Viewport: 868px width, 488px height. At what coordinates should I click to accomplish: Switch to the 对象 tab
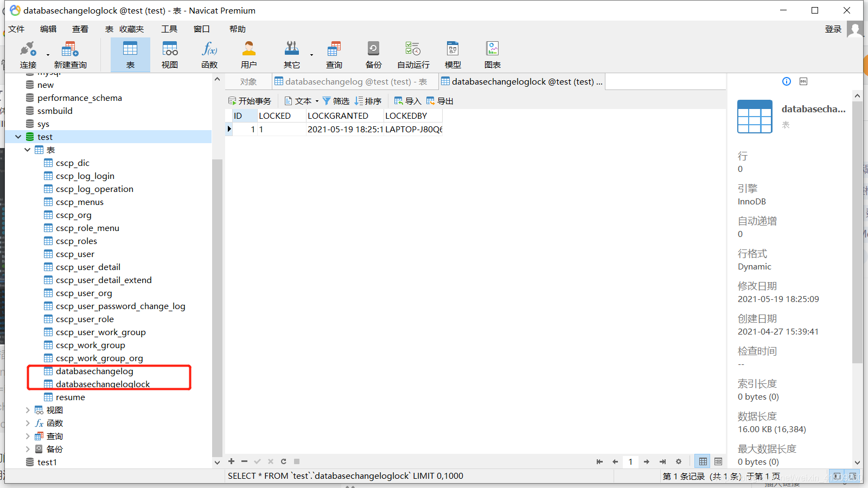248,81
